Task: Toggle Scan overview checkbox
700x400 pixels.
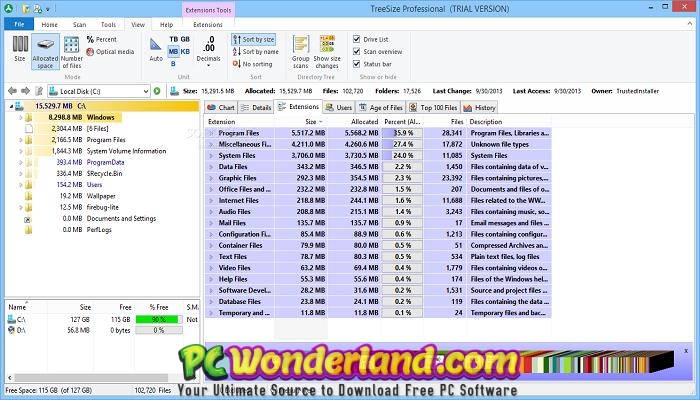Action: 357,52
